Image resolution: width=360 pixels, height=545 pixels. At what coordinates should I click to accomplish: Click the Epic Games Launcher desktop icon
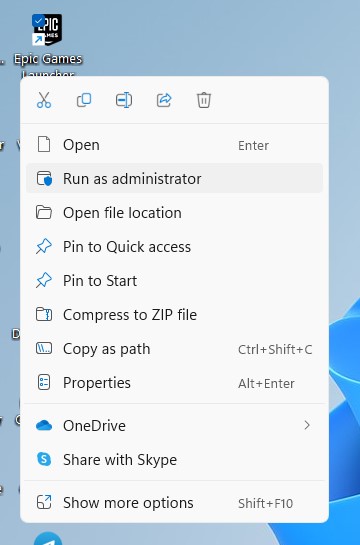(47, 31)
